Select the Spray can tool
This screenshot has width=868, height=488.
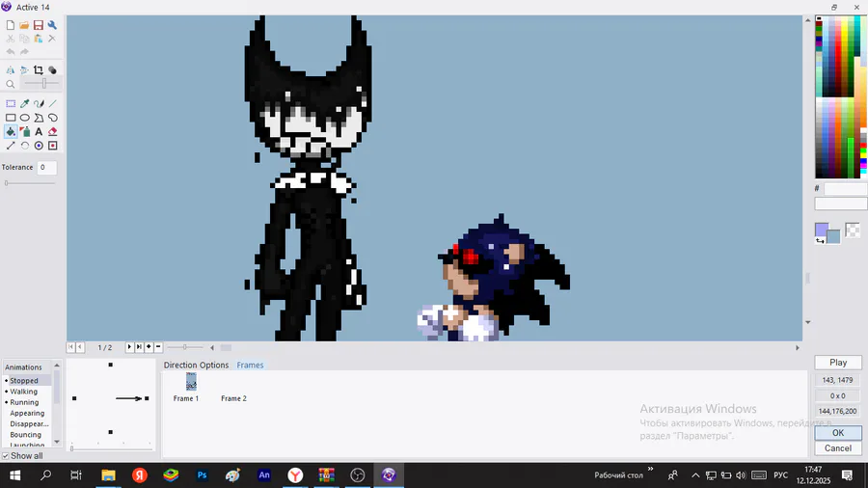tap(24, 132)
